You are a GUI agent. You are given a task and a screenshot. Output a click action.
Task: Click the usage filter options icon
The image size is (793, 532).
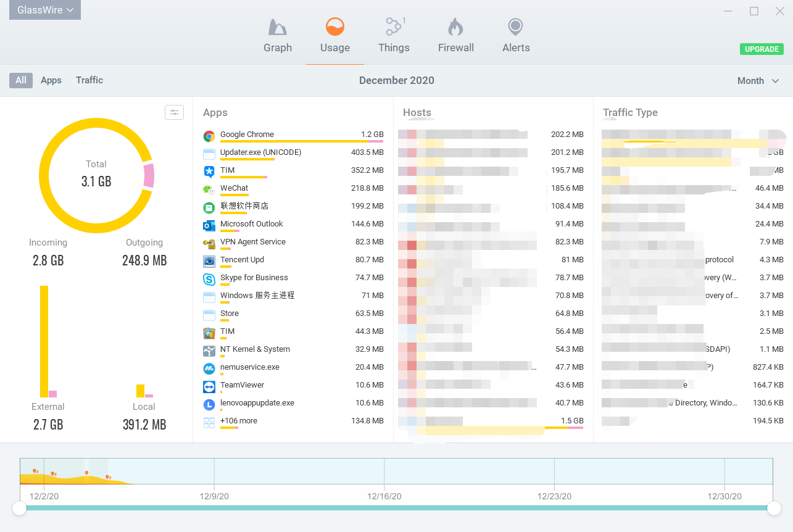click(x=174, y=112)
